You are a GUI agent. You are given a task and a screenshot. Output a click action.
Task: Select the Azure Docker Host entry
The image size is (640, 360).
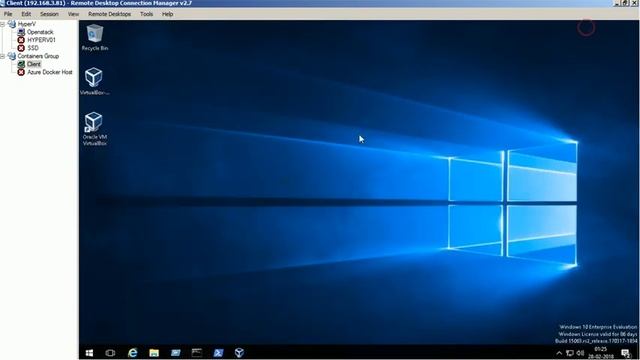49,72
